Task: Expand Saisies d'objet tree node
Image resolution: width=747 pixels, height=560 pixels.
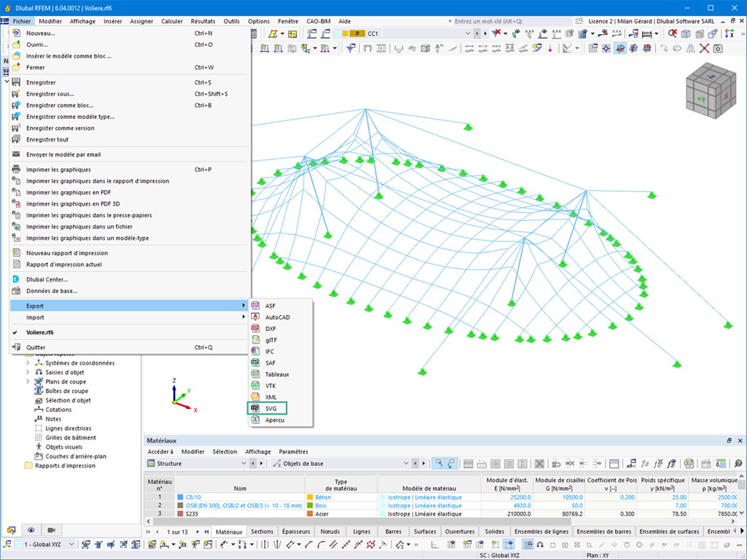Action: click(x=28, y=372)
